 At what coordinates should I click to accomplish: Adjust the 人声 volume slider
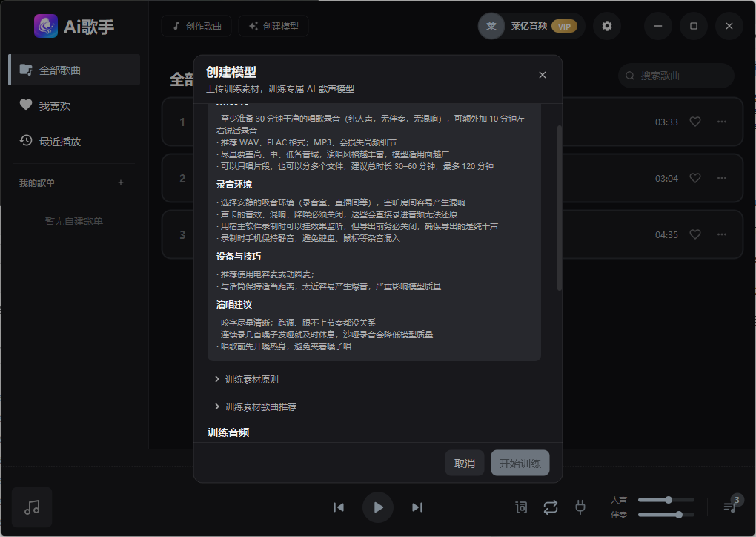[666, 500]
